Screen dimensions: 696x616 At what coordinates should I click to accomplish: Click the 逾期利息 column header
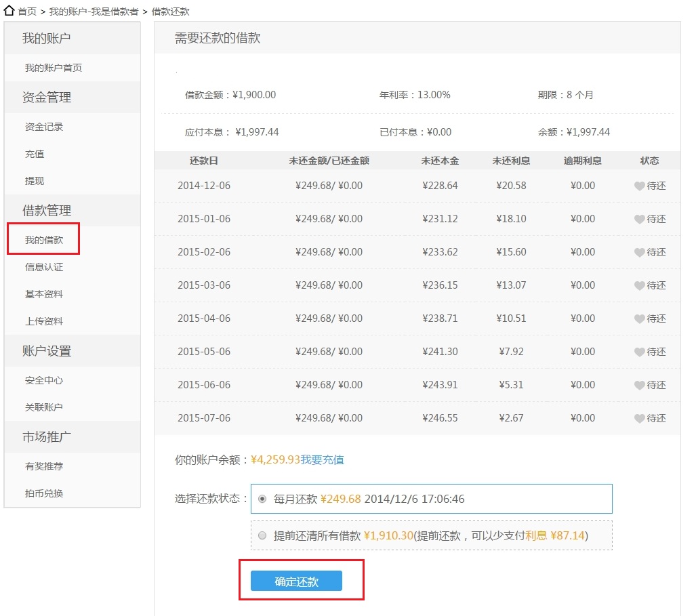(x=582, y=161)
